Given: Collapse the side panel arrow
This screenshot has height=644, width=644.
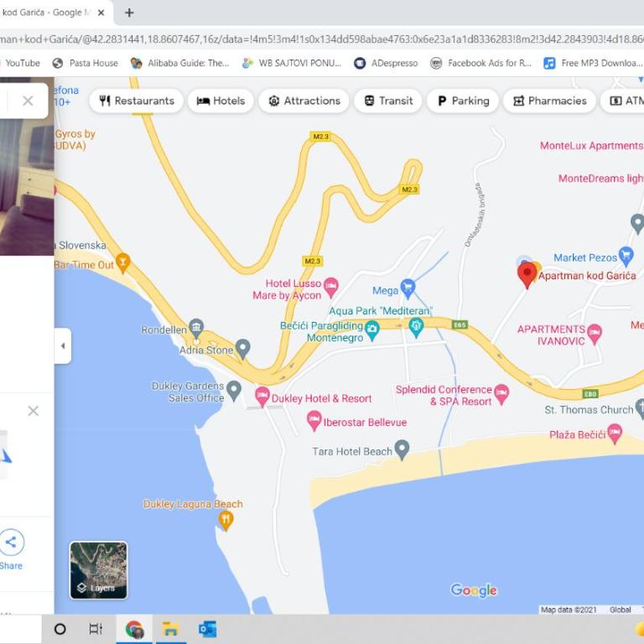Looking at the screenshot, I should coord(63,345).
